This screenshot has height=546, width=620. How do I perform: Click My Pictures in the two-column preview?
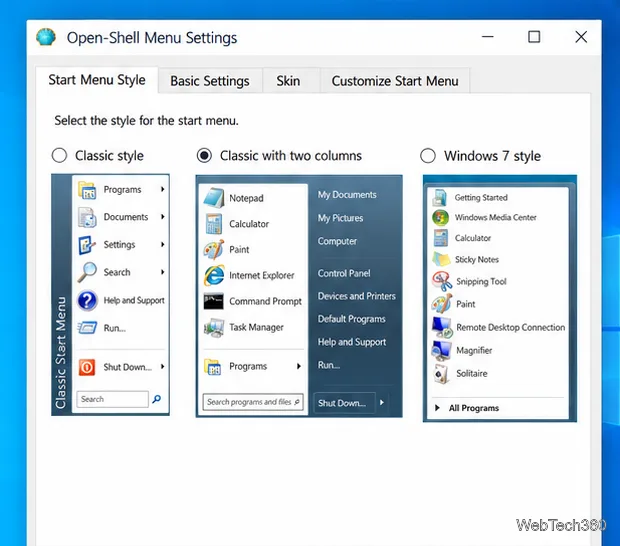[x=340, y=218]
